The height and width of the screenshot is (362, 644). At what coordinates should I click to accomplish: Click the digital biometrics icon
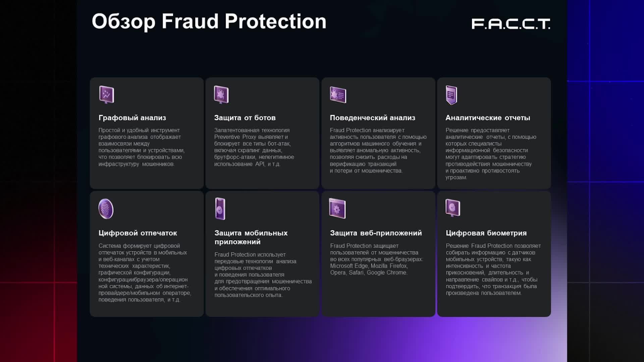tap(452, 208)
